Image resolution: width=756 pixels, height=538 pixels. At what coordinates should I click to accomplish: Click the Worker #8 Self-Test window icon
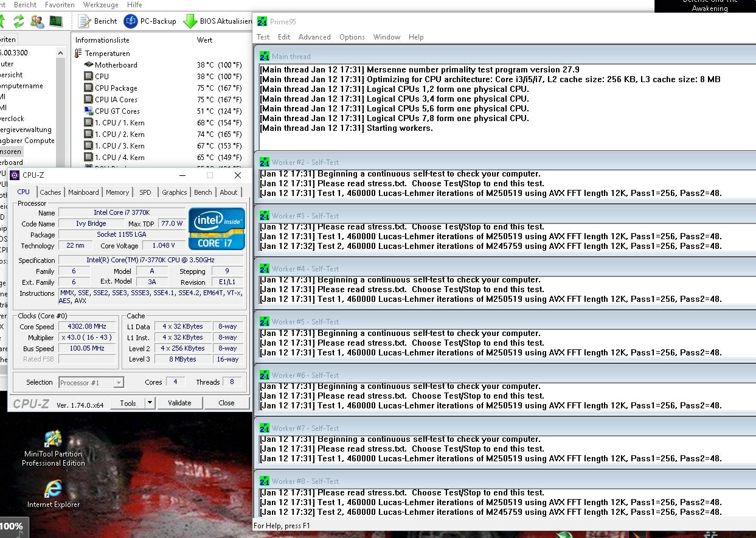(x=265, y=481)
